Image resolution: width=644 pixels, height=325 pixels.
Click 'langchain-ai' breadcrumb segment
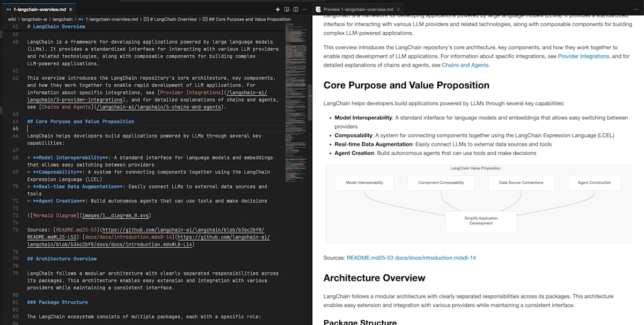coord(34,19)
